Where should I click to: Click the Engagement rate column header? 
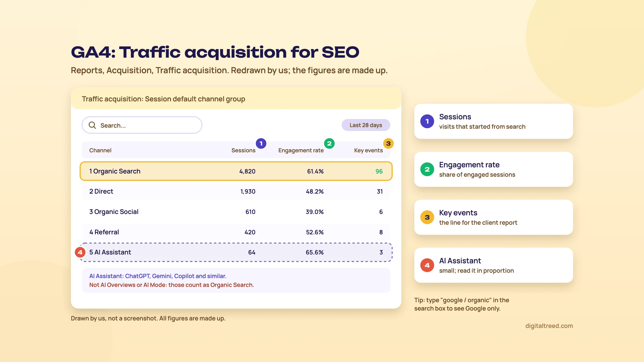pos(301,150)
